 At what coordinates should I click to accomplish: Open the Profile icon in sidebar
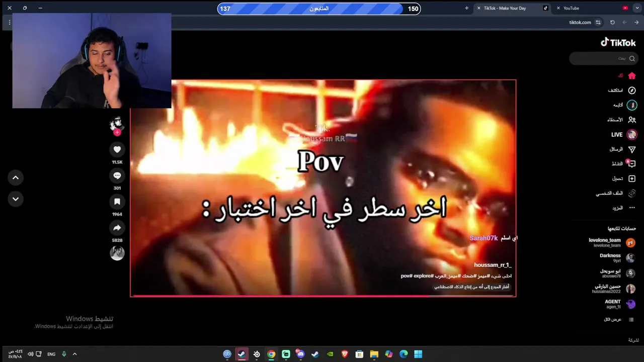pyautogui.click(x=632, y=193)
